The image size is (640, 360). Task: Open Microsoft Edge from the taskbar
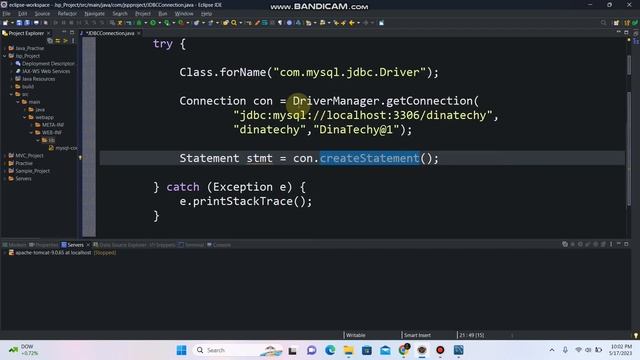pyautogui.click(x=330, y=350)
